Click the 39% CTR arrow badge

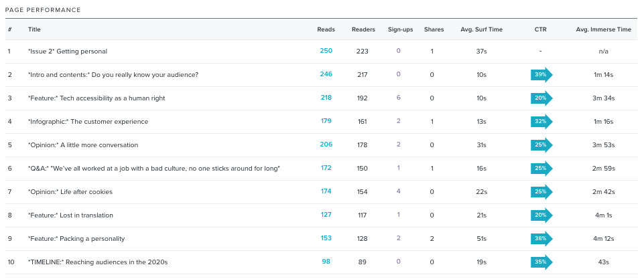coord(541,74)
